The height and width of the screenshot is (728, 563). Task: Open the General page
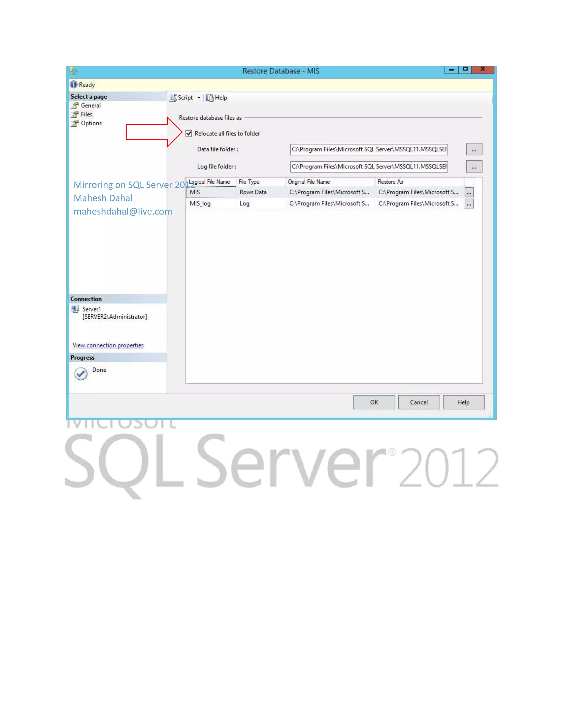(90, 105)
